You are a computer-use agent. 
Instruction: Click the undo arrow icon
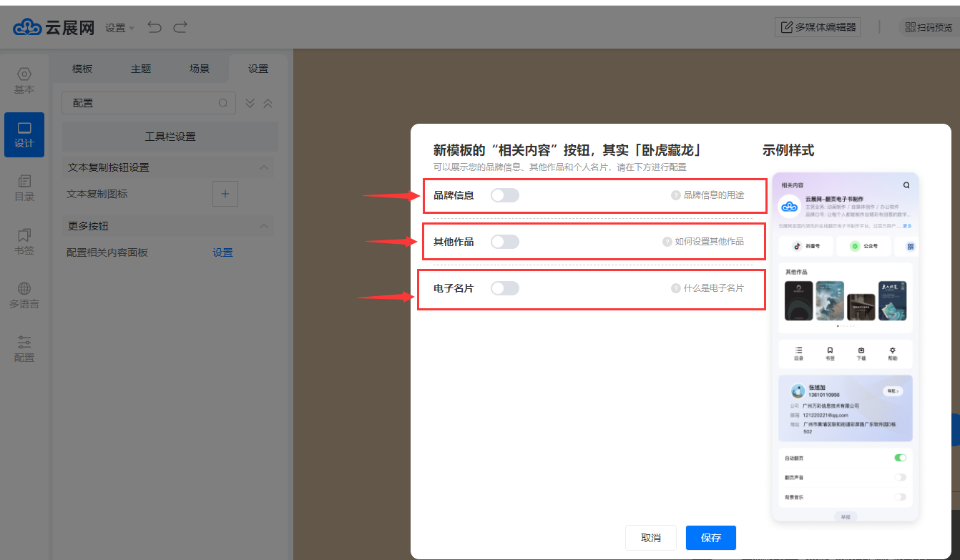click(x=155, y=27)
